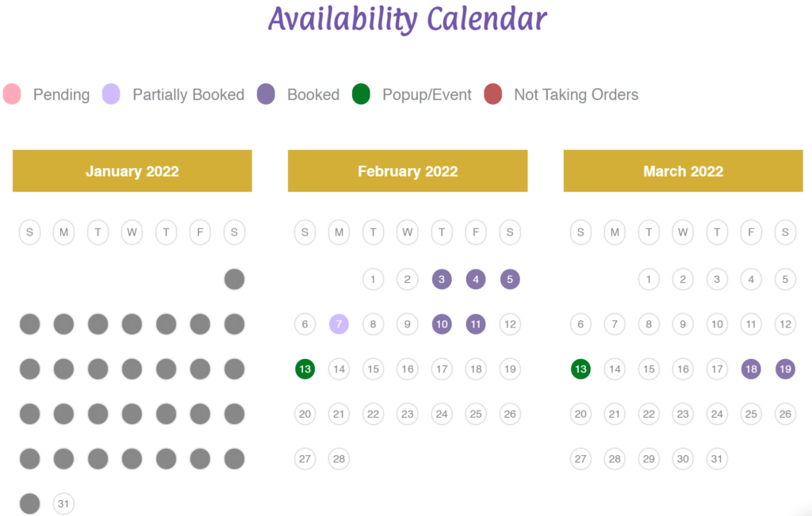Click the pink Pending legend swatch
Image resolution: width=812 pixels, height=516 pixels.
click(x=12, y=94)
